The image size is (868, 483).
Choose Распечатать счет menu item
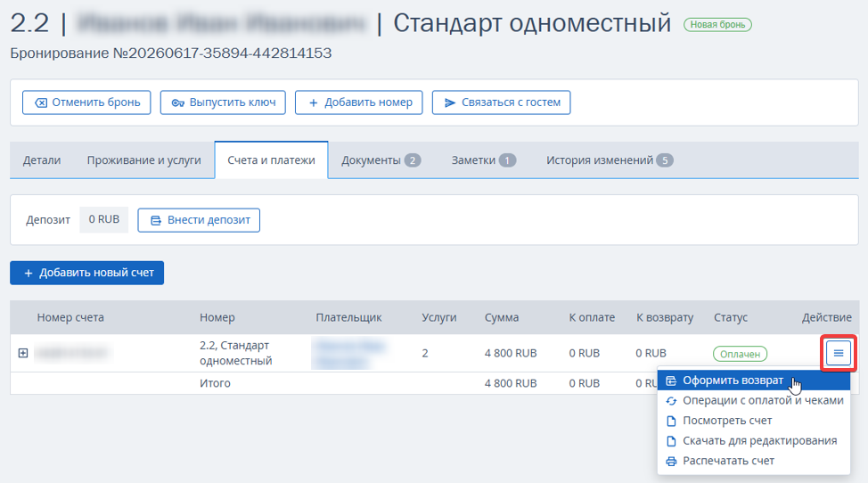tap(753, 461)
